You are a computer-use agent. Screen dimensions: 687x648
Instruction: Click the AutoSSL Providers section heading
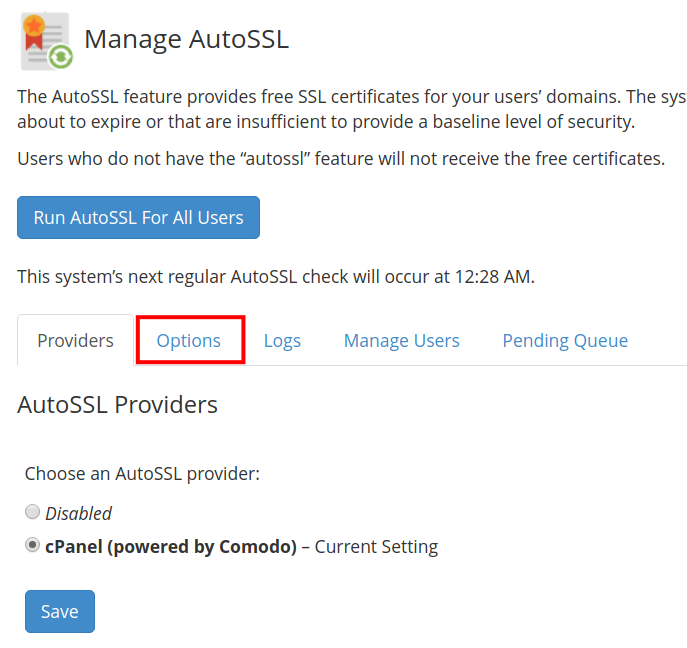tap(117, 405)
